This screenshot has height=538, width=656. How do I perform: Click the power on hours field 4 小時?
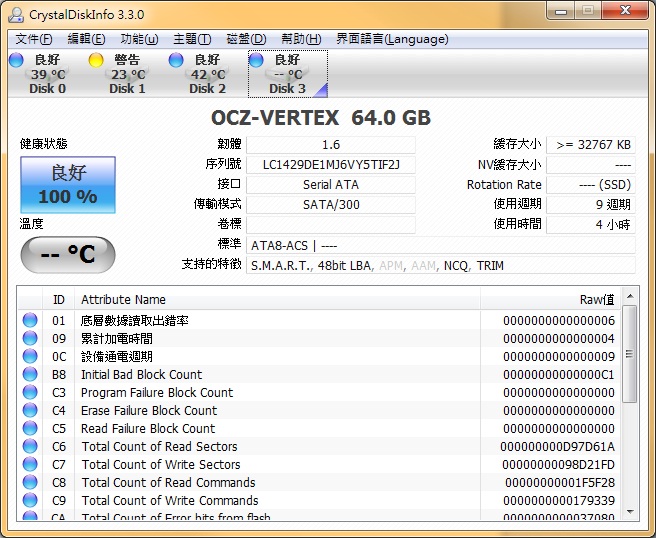click(x=591, y=225)
